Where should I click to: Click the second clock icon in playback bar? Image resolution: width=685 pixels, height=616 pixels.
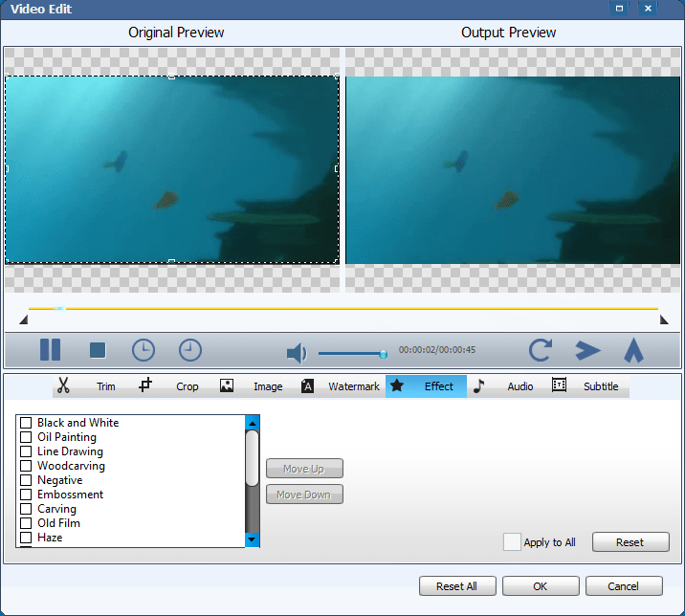tap(190, 350)
